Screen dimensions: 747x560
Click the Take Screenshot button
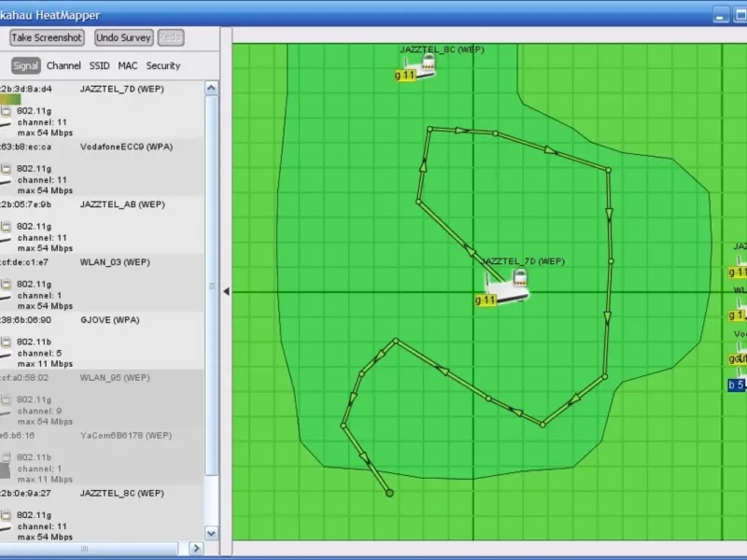click(47, 37)
